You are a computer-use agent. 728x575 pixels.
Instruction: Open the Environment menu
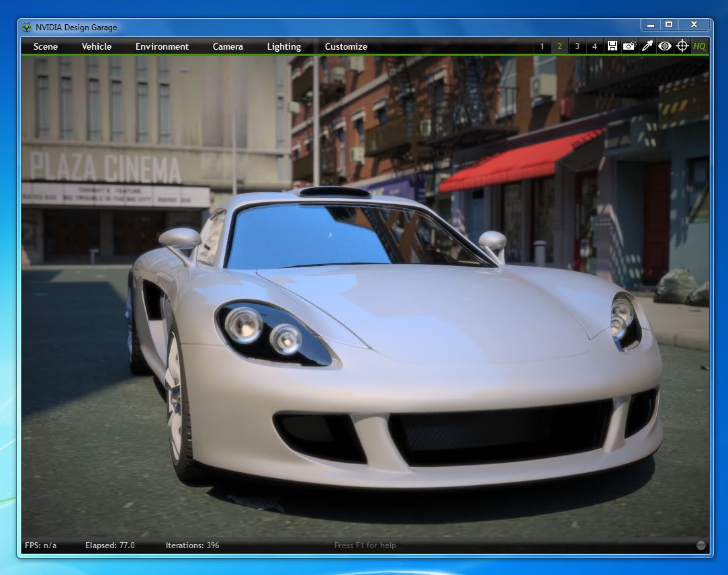point(162,46)
